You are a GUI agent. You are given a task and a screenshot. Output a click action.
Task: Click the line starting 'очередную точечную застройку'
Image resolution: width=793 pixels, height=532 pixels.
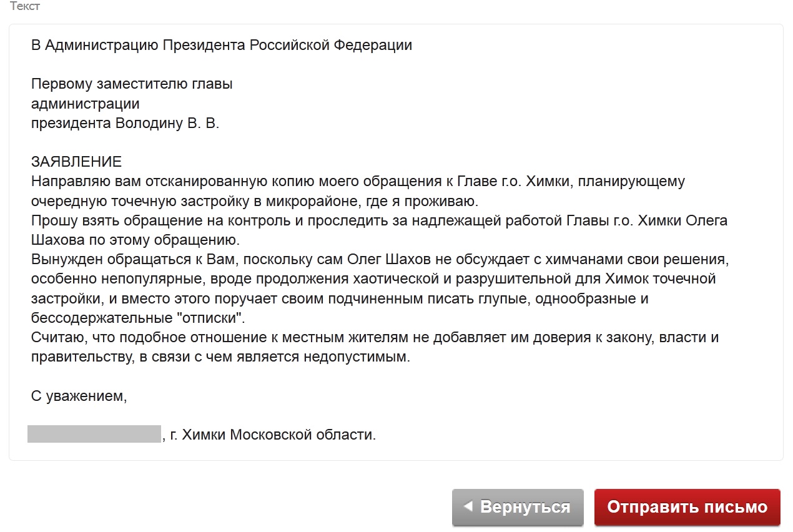[255, 201]
